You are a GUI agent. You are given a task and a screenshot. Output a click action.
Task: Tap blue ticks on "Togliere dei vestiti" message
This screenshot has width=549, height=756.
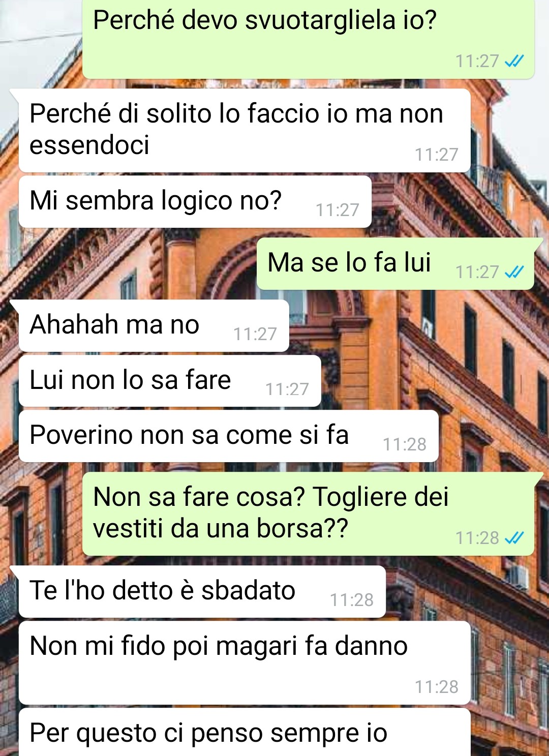click(514, 538)
